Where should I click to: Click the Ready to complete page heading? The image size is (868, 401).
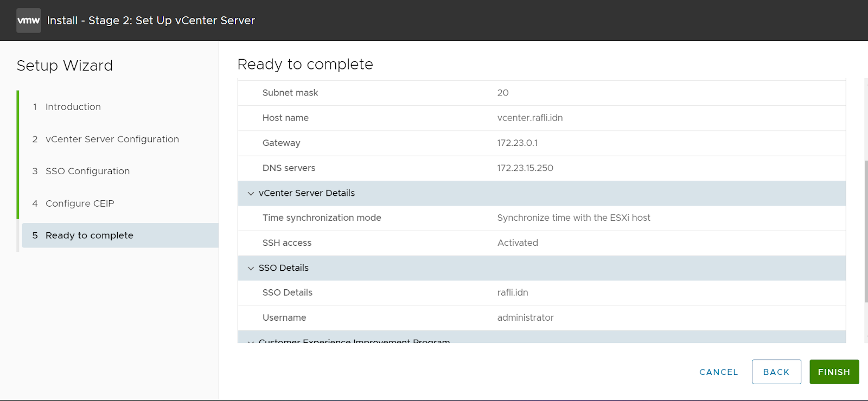pyautogui.click(x=305, y=64)
